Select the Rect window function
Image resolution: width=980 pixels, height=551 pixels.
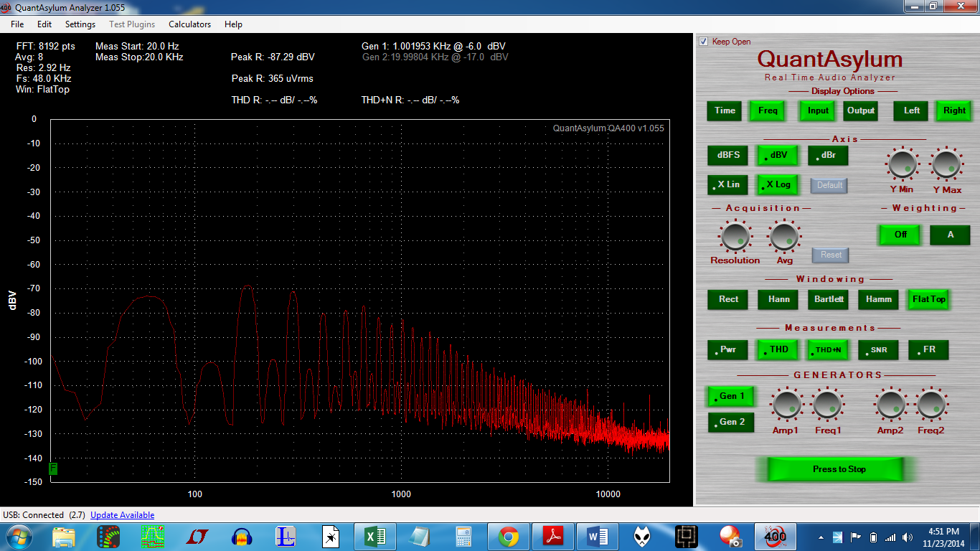[x=727, y=299]
